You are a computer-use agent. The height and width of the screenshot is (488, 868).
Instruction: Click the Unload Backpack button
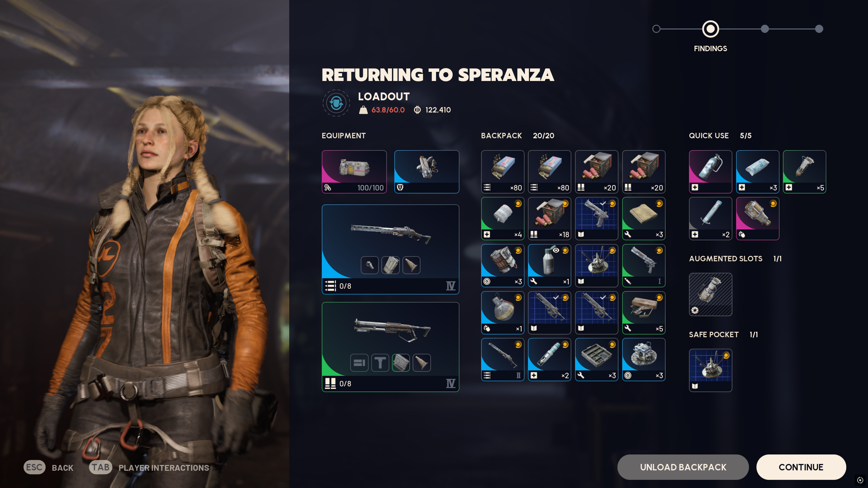(683, 467)
